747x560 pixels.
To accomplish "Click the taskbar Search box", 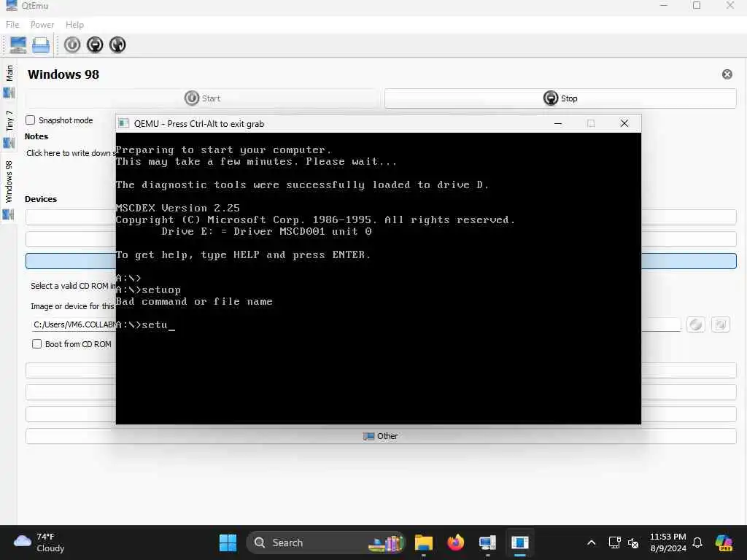I will tap(326, 542).
